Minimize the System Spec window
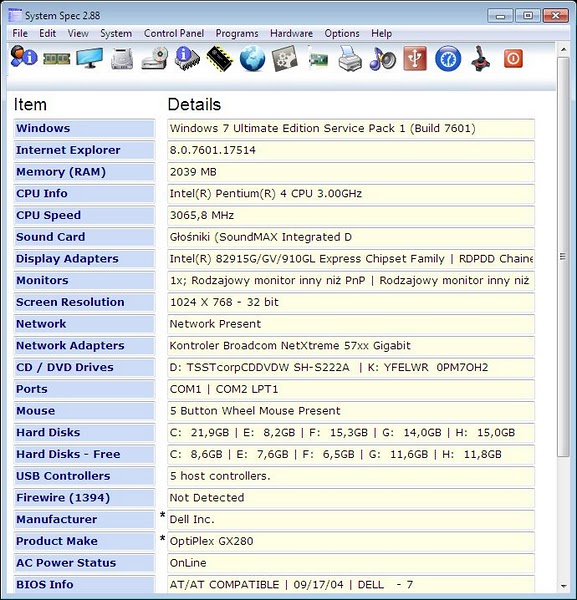The image size is (577, 600). click(x=500, y=16)
